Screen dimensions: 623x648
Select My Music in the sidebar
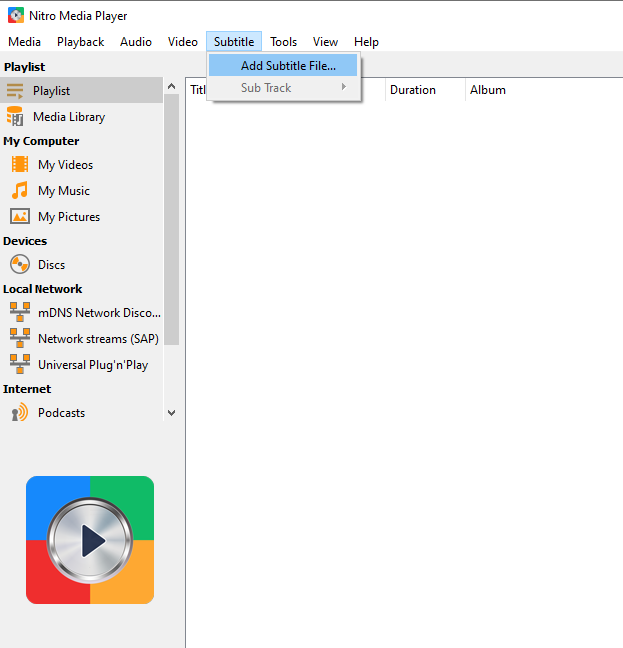tap(82, 191)
